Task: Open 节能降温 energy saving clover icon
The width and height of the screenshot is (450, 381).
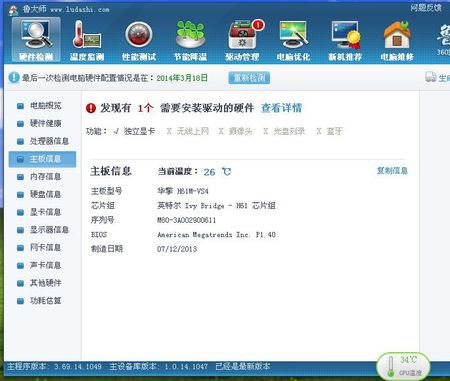Action: click(190, 40)
